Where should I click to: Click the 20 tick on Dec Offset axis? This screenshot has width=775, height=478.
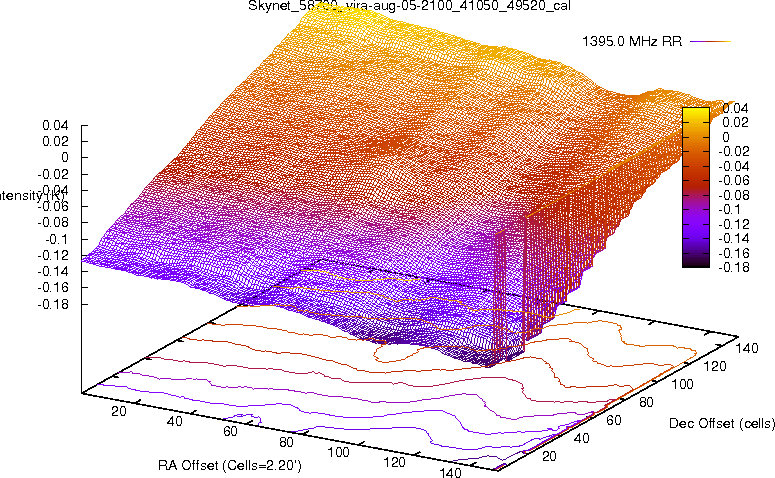click(549, 456)
